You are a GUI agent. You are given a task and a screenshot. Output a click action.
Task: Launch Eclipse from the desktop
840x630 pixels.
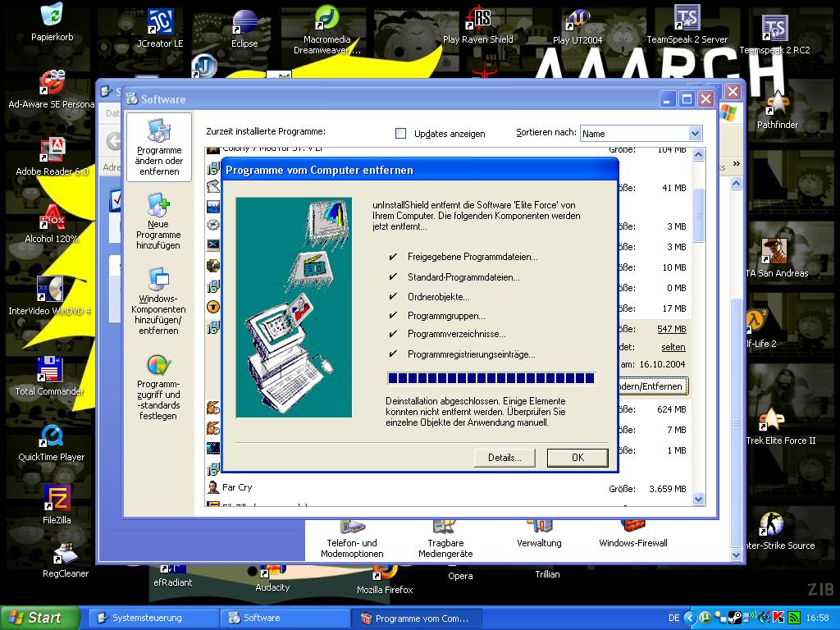click(244, 29)
